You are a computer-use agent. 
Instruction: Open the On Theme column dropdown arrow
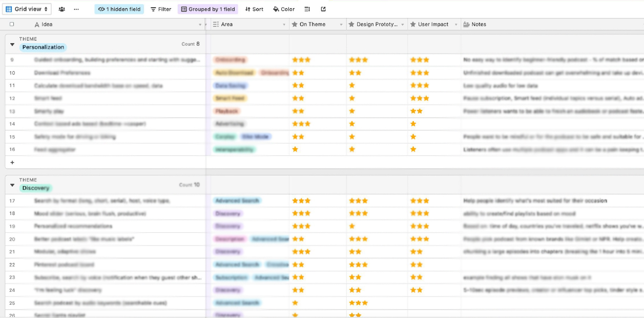coord(341,25)
